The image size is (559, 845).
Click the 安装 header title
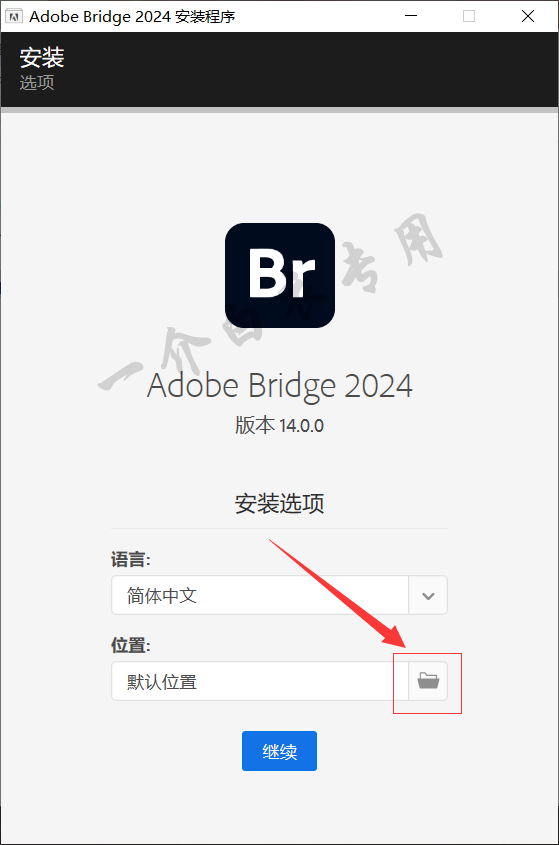42,58
